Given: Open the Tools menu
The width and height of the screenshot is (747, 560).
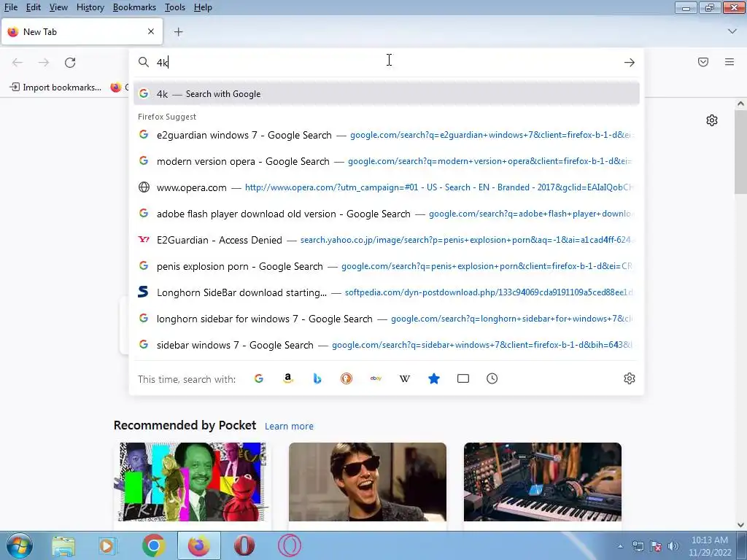Looking at the screenshot, I should click(x=175, y=7).
